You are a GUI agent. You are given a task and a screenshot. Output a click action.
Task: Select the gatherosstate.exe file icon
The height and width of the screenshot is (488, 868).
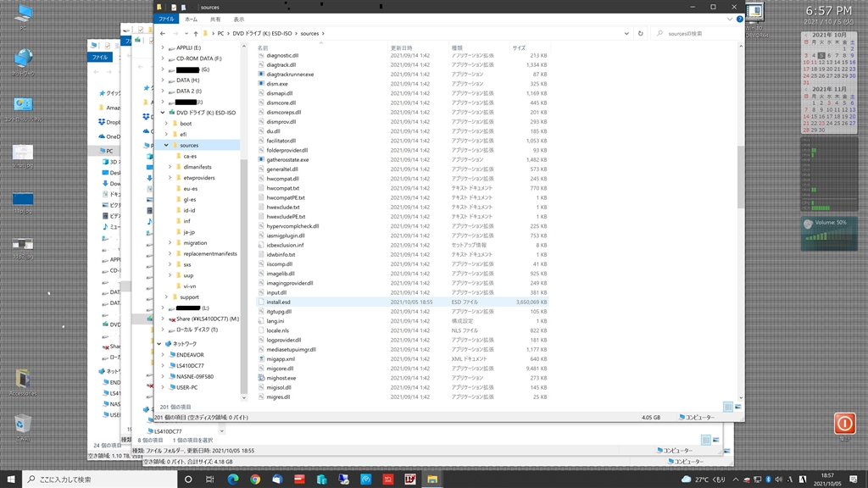[x=261, y=159]
